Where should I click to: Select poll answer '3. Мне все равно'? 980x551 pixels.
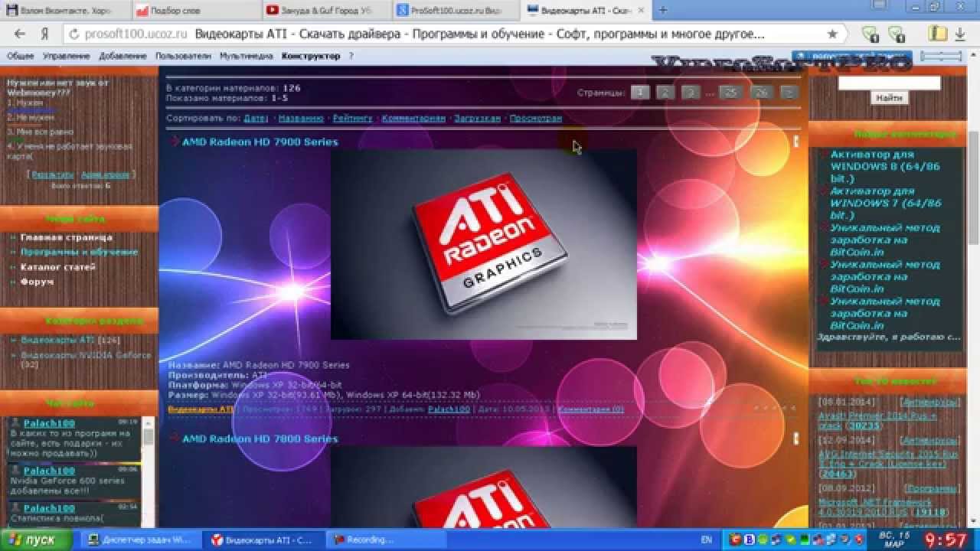41,132
